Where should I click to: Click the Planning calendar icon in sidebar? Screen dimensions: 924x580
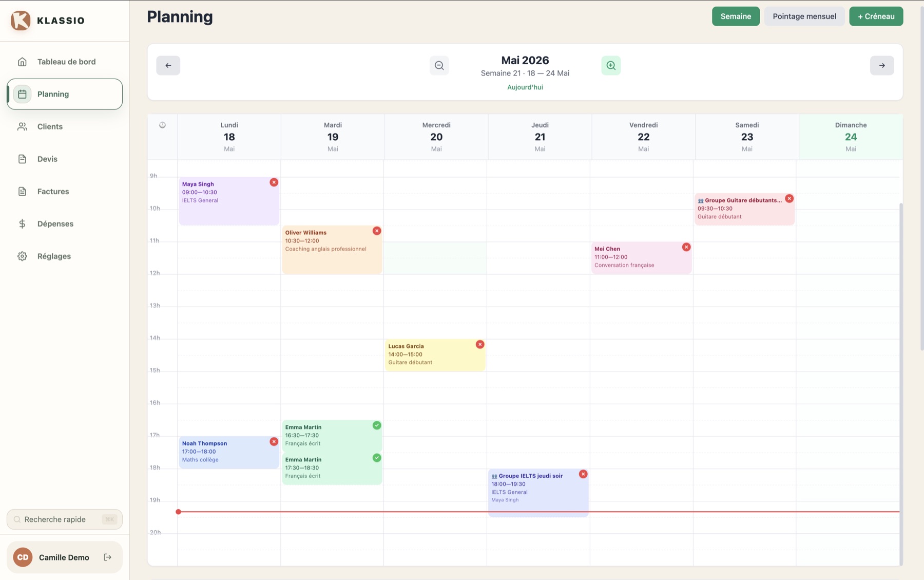tap(22, 94)
